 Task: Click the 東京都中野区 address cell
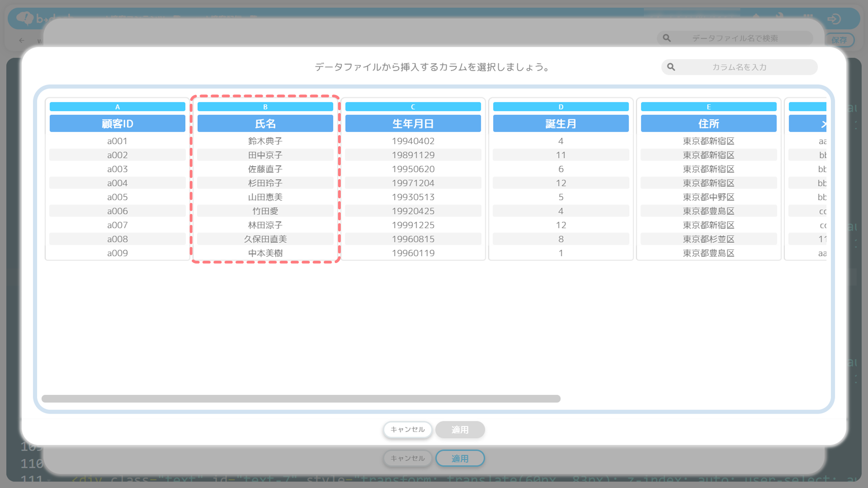coord(709,197)
